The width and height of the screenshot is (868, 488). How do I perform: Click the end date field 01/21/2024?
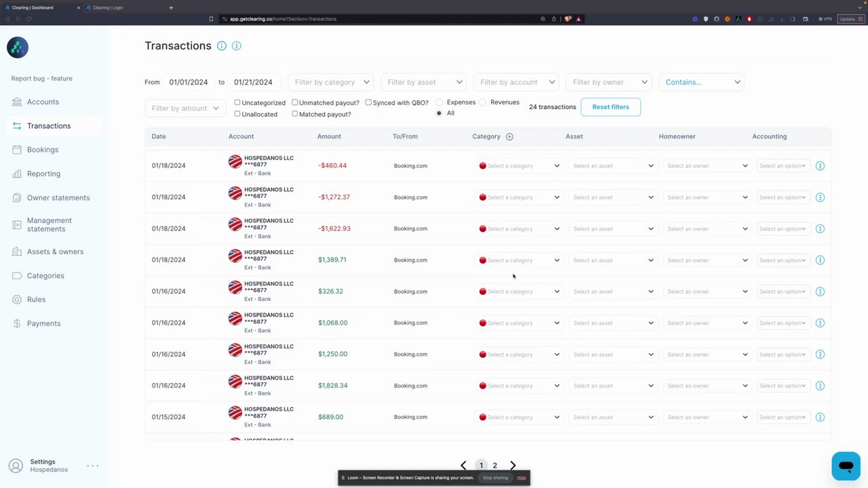click(253, 82)
